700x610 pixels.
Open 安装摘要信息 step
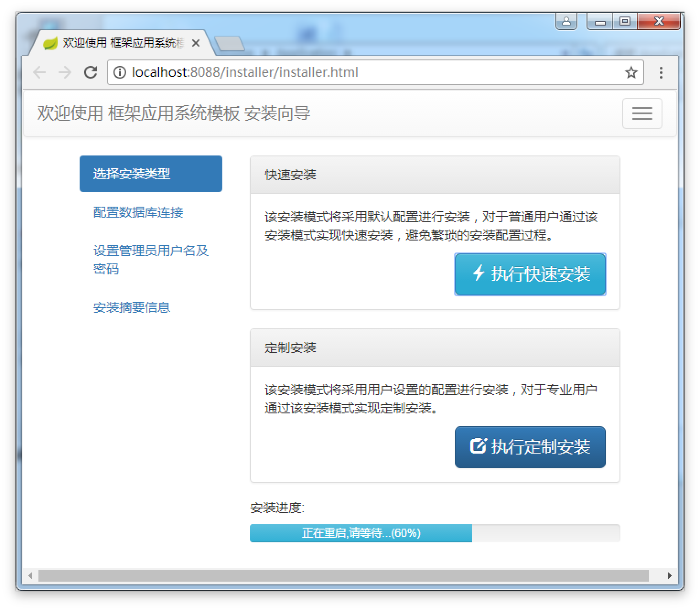click(132, 307)
